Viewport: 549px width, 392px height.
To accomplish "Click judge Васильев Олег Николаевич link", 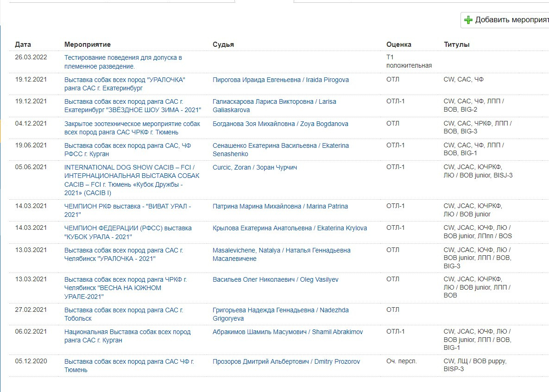I will 275,279.
